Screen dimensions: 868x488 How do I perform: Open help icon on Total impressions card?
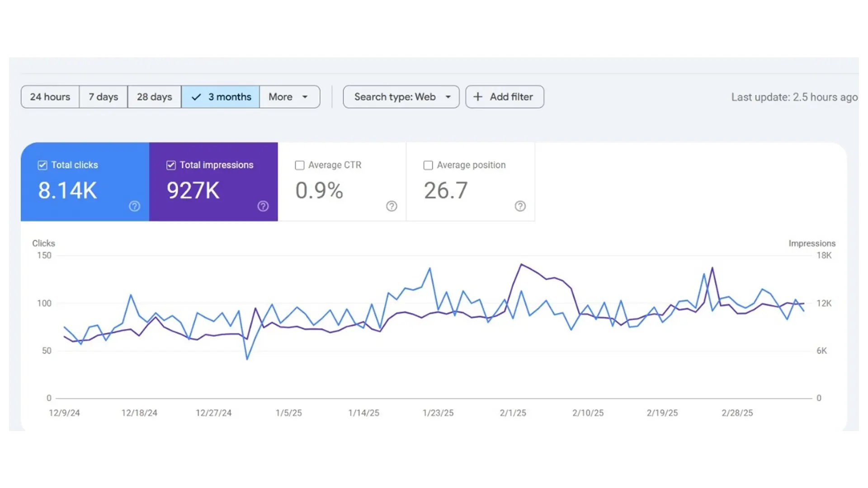point(263,206)
